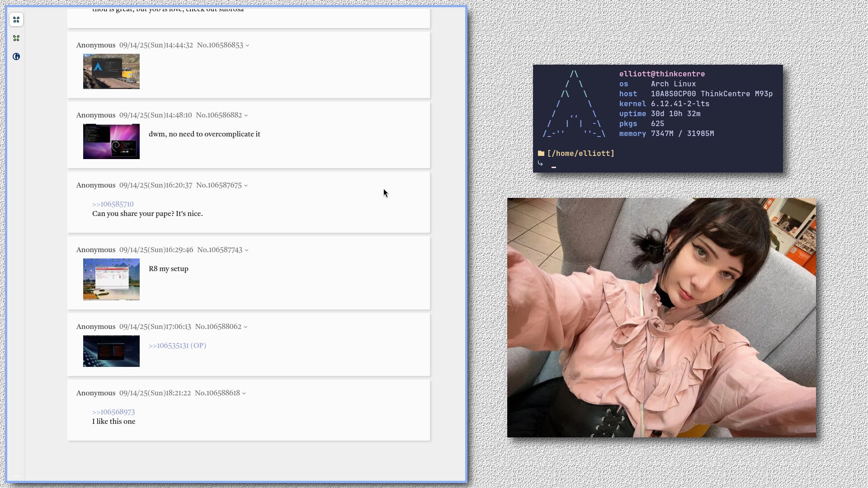Select the blue 4chan clover sidebar tab
Viewport: 868px width, 488px height.
[16, 19]
